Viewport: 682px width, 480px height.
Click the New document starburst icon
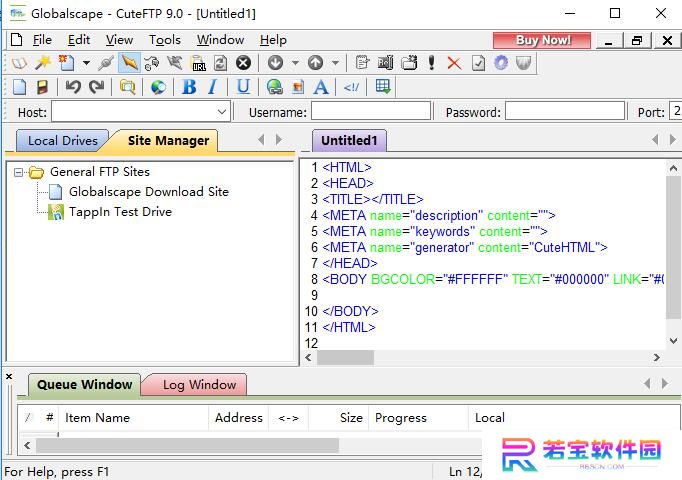(x=67, y=63)
